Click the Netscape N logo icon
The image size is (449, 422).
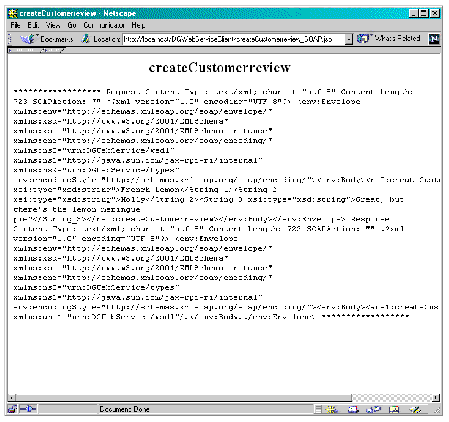[x=434, y=39]
